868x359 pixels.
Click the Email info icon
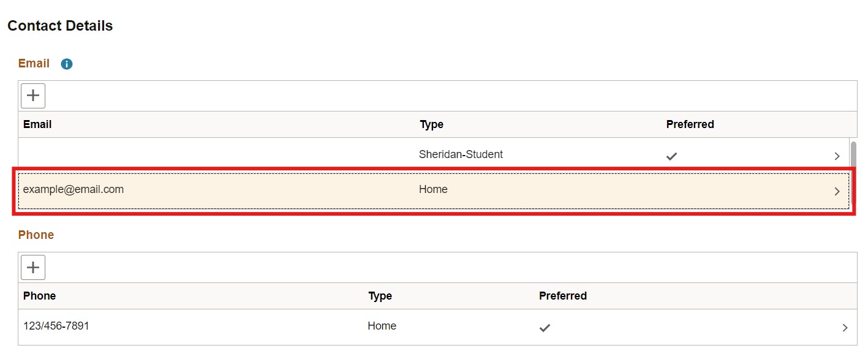pos(67,64)
